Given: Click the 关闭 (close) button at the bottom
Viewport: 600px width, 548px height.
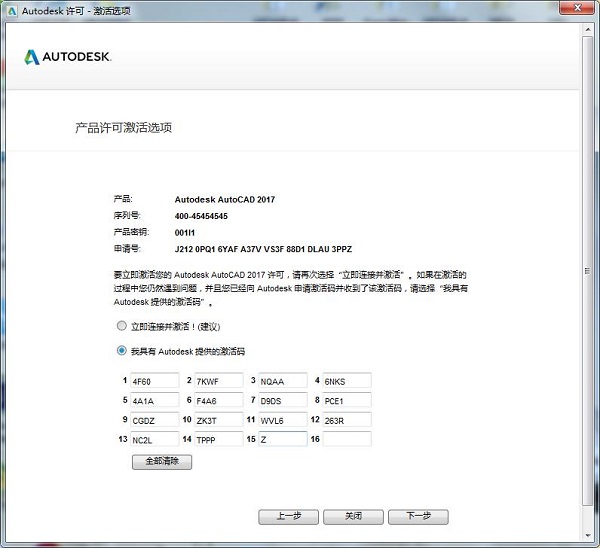Looking at the screenshot, I should point(353,517).
